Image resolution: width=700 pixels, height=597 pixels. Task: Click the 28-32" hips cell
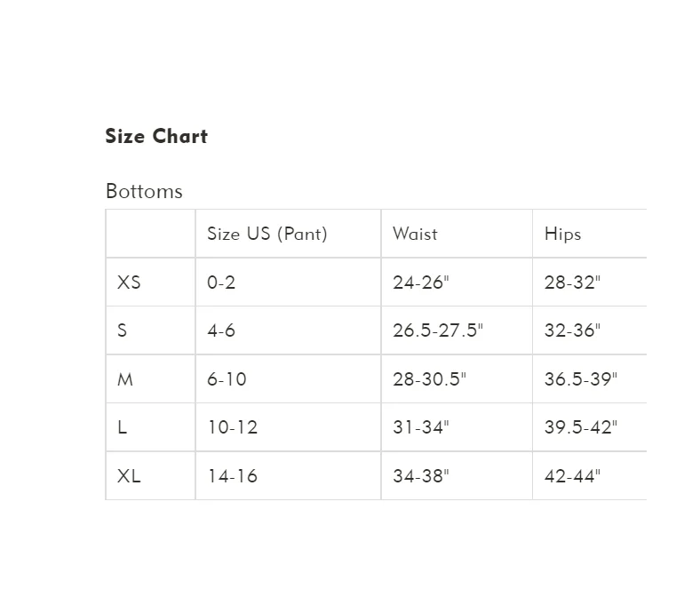pyautogui.click(x=573, y=283)
